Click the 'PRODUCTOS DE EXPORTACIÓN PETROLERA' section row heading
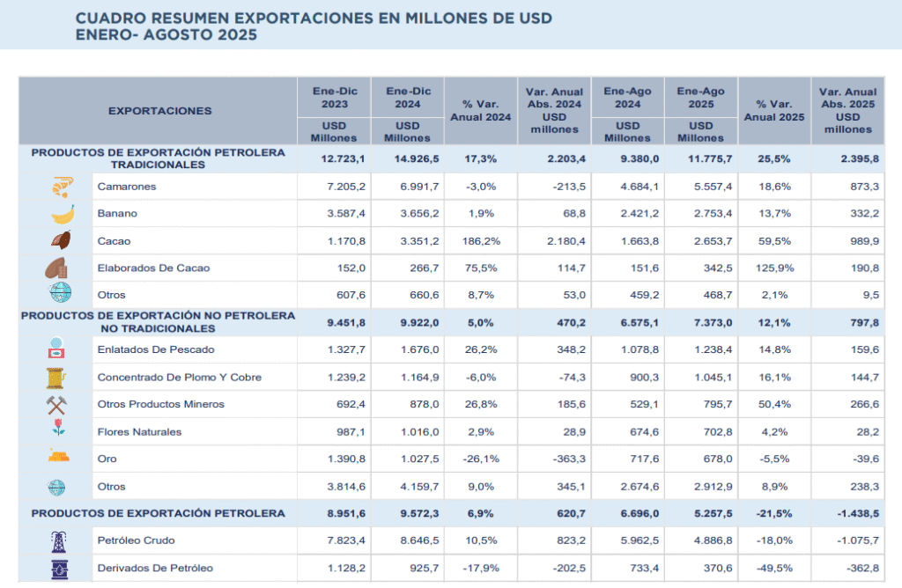The width and height of the screenshot is (902, 588). click(158, 513)
